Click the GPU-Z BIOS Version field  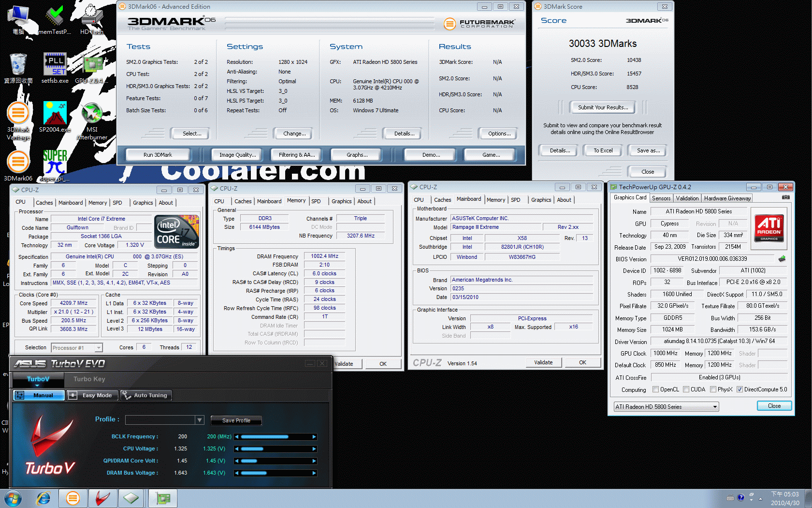(x=712, y=259)
